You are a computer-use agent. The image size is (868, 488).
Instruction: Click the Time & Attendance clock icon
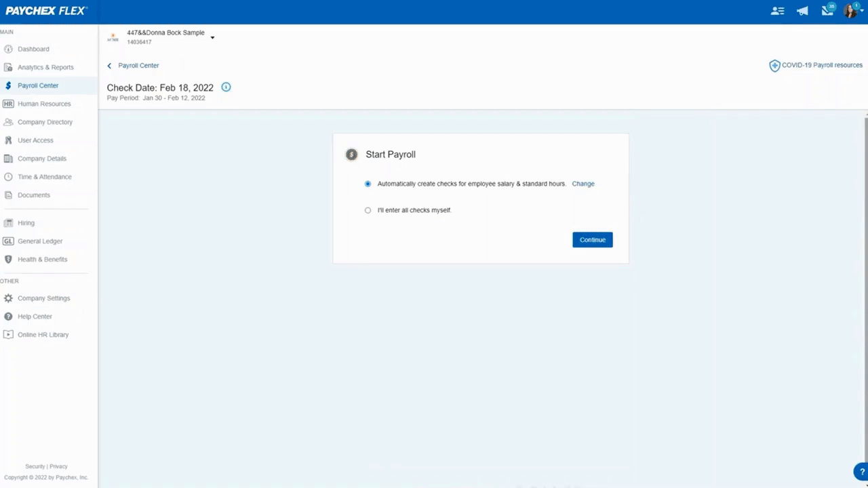(x=8, y=177)
